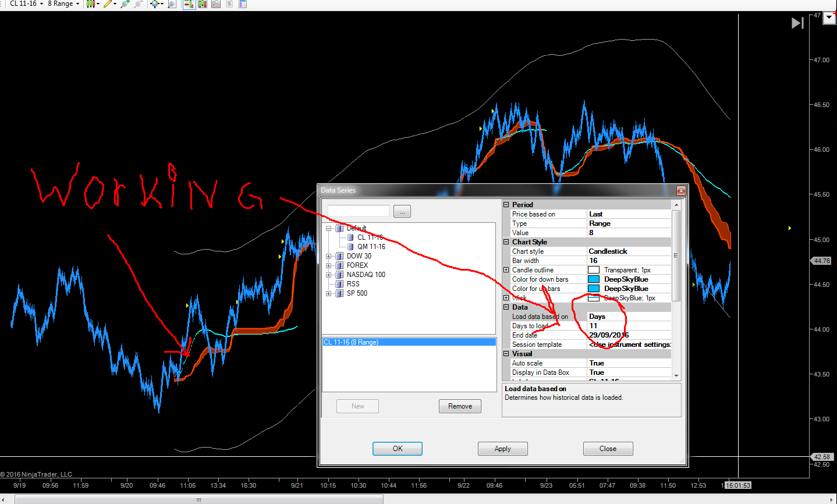Open the cursor type dropdown arrow
Viewport: 837px width, 504px height.
pyautogui.click(x=161, y=3)
